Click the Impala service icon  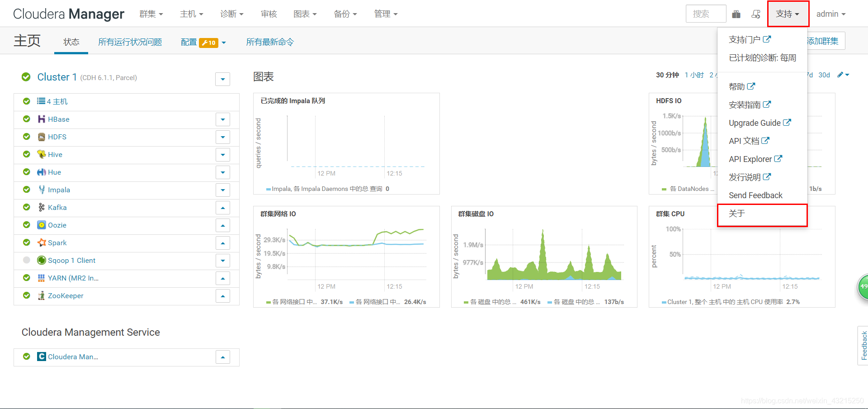tap(42, 190)
